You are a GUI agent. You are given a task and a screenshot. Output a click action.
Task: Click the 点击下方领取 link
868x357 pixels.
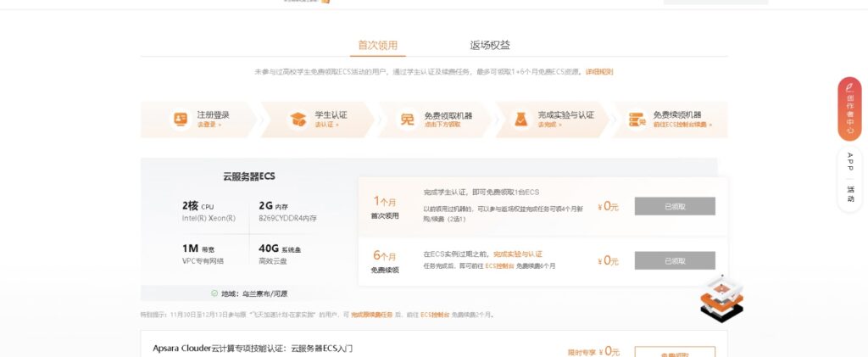(x=442, y=126)
